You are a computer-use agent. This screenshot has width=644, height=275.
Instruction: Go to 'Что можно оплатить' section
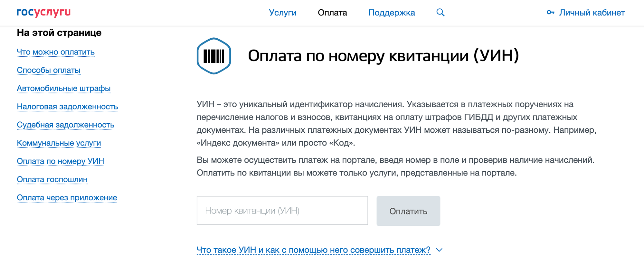click(56, 52)
